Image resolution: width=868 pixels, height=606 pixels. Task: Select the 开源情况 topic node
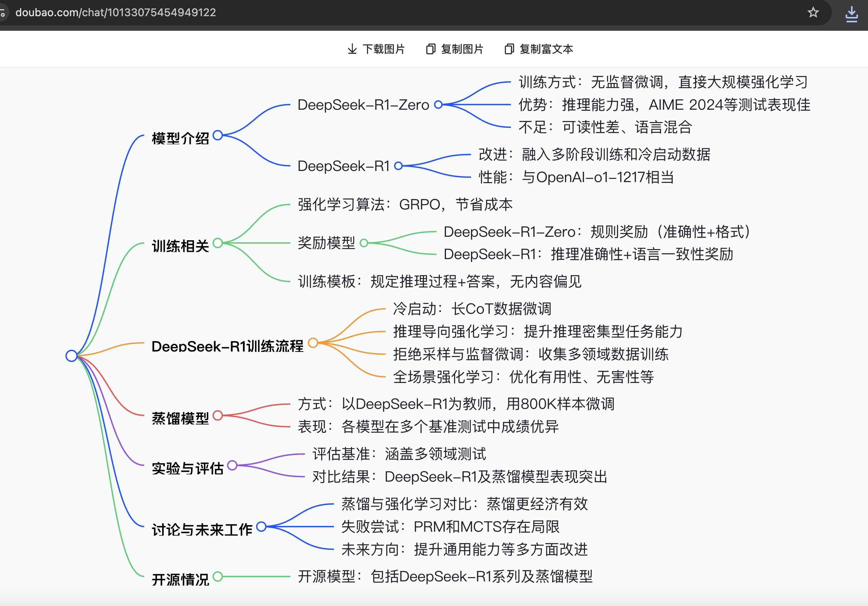pyautogui.click(x=180, y=579)
